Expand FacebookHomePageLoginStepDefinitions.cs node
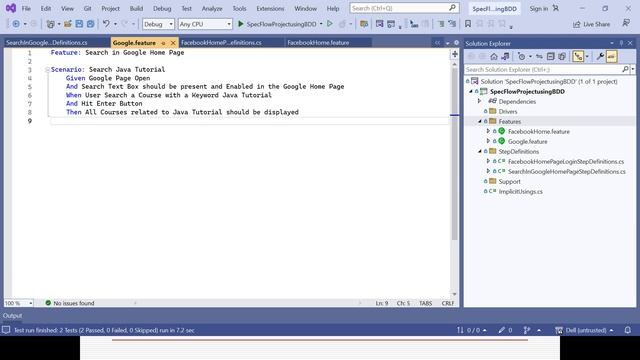The width and height of the screenshot is (640, 360). pyautogui.click(x=488, y=161)
